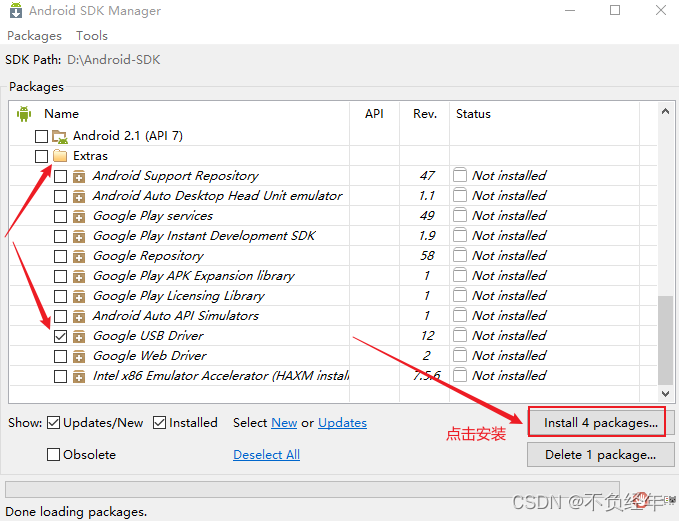Check the Google Play Licensing Library checkbox
This screenshot has width=679, height=521.
(x=61, y=296)
